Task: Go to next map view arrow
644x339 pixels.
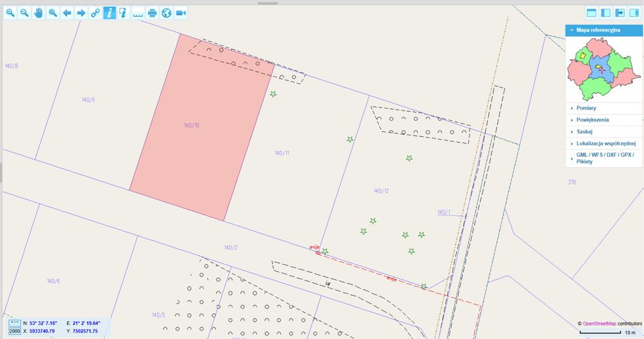Action: click(x=81, y=13)
